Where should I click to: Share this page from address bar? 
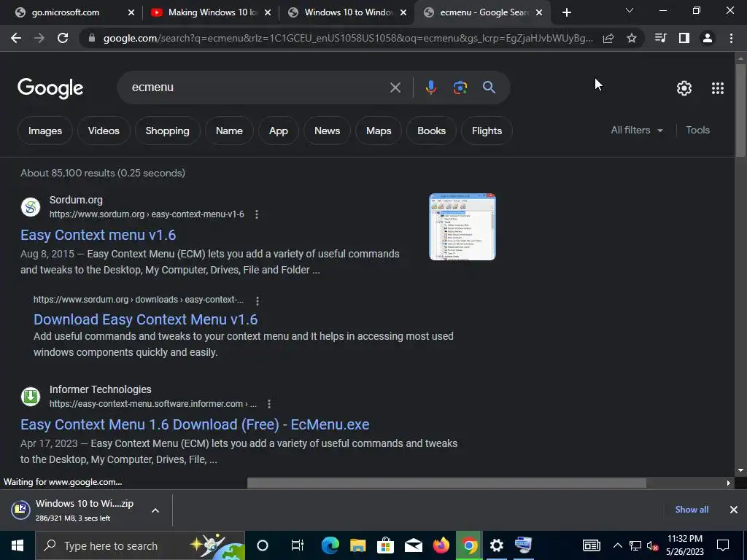point(608,38)
